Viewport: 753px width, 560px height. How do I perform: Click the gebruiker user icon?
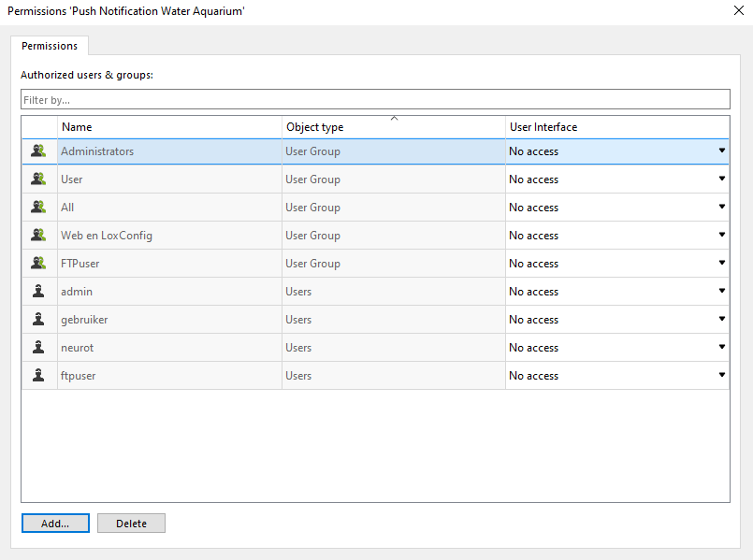[38, 320]
